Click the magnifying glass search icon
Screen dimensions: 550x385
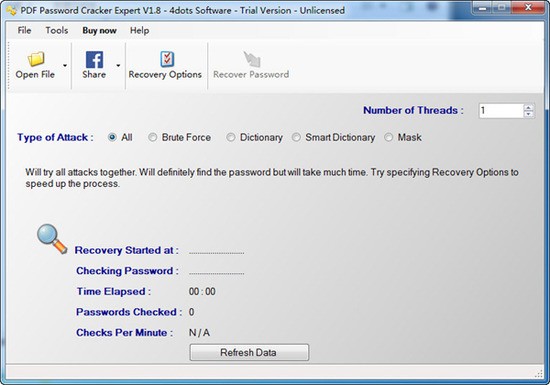coord(52,238)
